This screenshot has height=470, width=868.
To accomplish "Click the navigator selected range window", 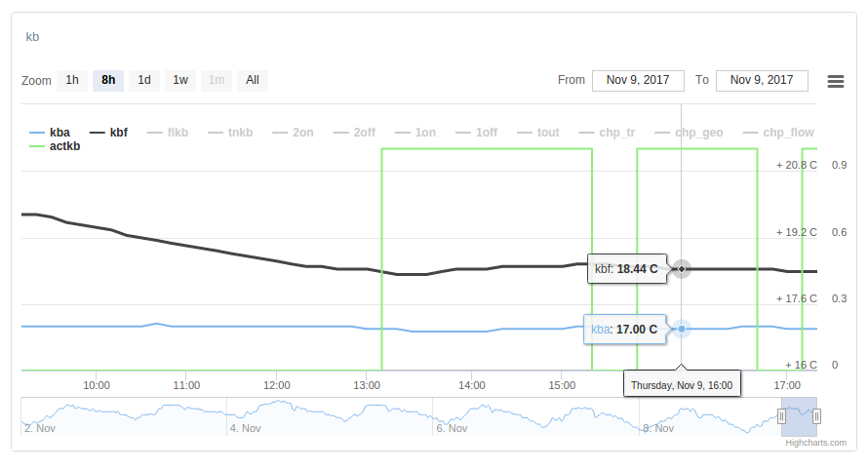I will [799, 416].
